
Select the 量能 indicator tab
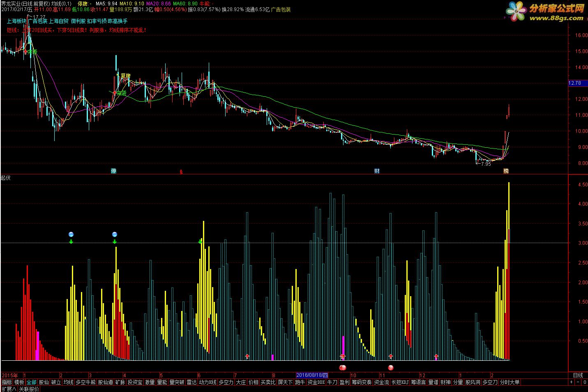162,382
